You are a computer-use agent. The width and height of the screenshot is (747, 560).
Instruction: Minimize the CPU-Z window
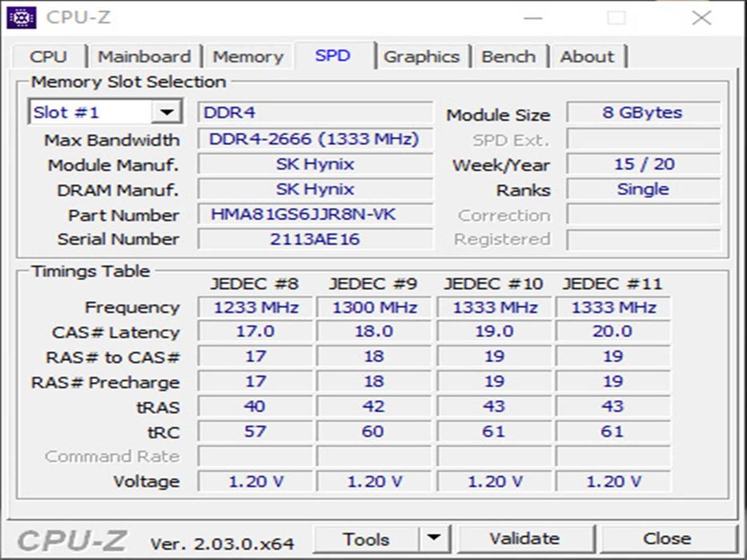pyautogui.click(x=533, y=18)
